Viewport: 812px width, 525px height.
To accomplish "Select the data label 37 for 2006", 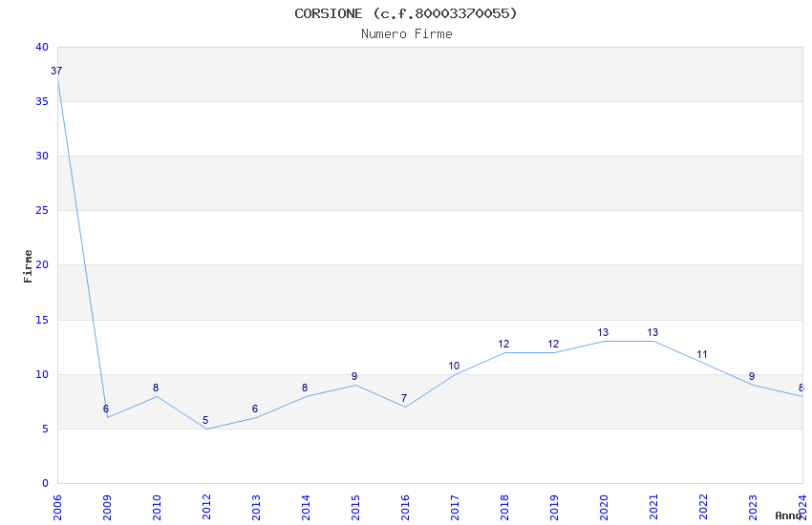I will [x=56, y=71].
